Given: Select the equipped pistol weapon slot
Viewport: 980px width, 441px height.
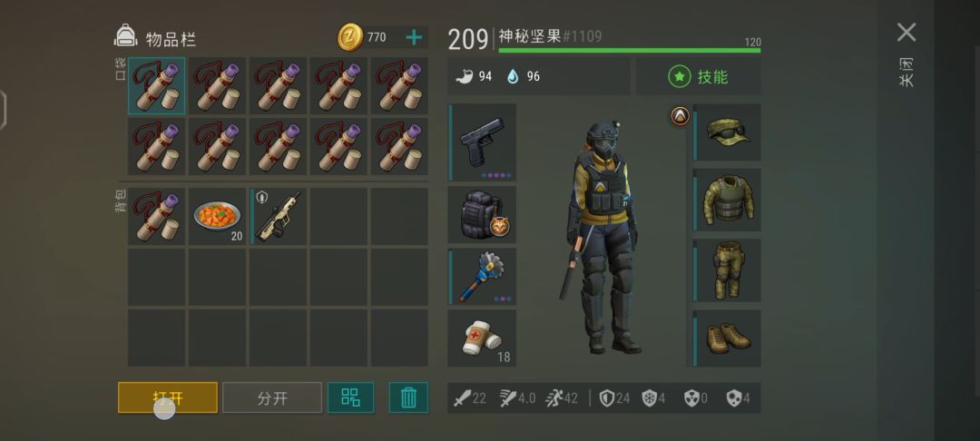Looking at the screenshot, I should [x=482, y=142].
